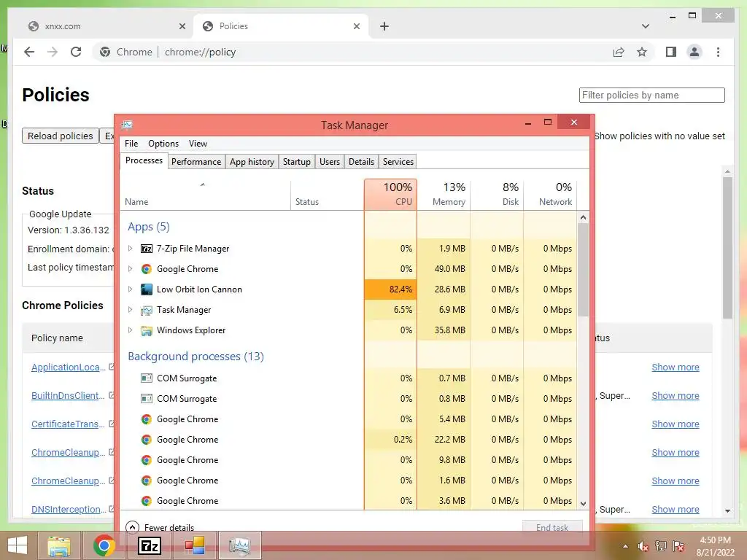Click Task Manager scrollbar up arrow
The image size is (747, 560).
tap(583, 217)
